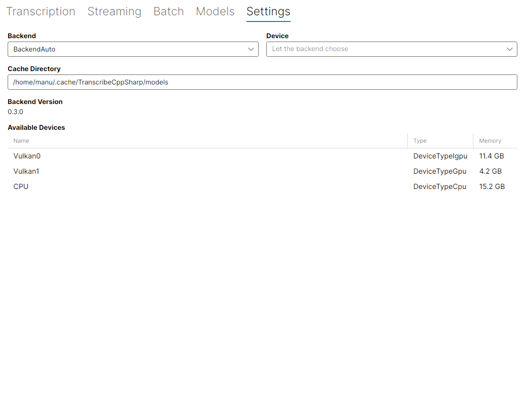Screen dimensions: 525x420
Task: Click the Cache Directory label
Action: [x=34, y=69]
